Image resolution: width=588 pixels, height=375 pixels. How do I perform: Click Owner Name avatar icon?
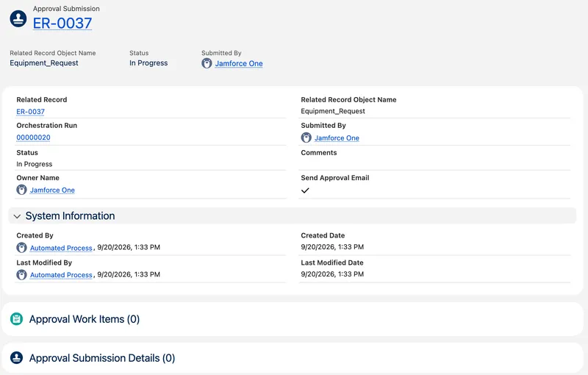(21, 190)
